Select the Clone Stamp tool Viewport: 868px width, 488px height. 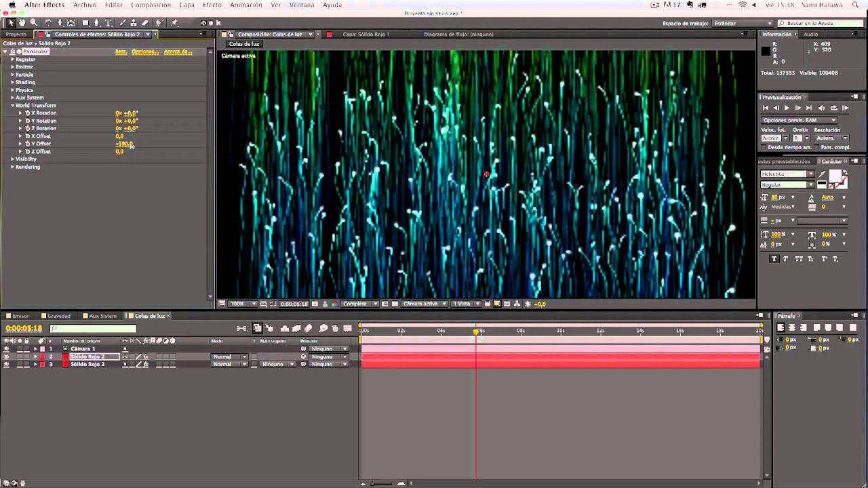(134, 22)
